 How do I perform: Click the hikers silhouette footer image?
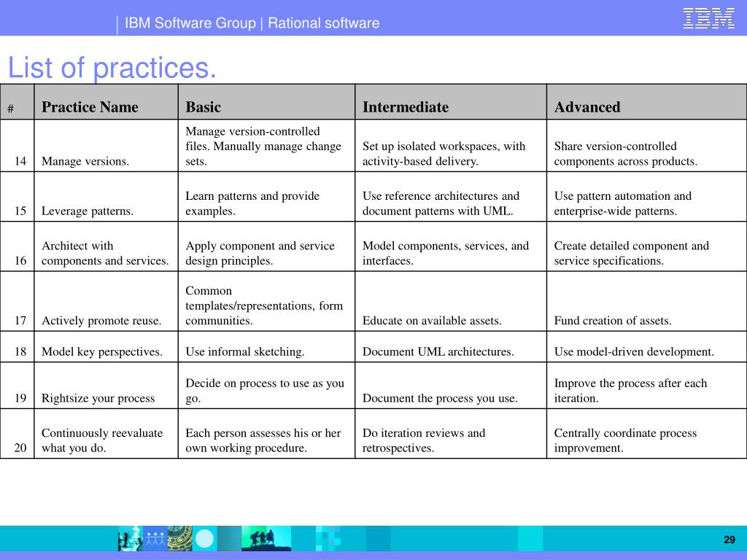[x=266, y=539]
